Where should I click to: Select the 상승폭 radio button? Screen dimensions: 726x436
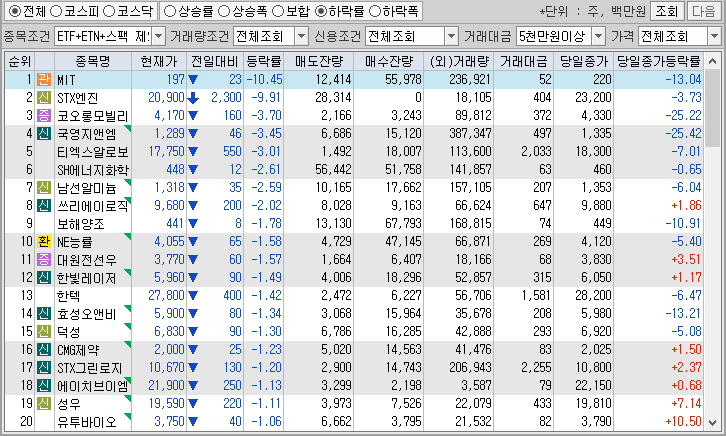pyautogui.click(x=224, y=11)
